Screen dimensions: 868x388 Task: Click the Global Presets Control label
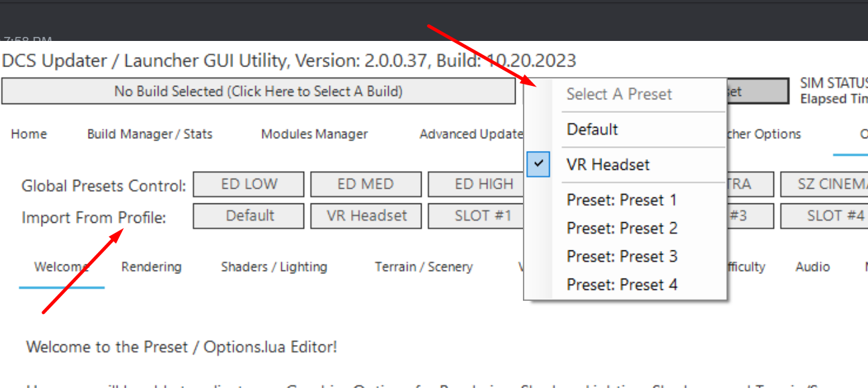(103, 186)
